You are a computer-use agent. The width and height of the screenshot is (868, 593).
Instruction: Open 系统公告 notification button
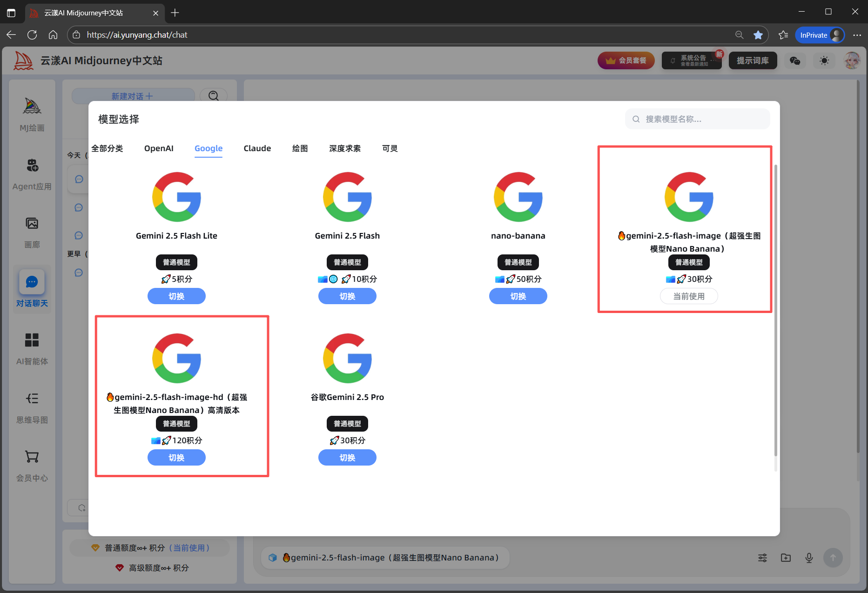tap(692, 60)
